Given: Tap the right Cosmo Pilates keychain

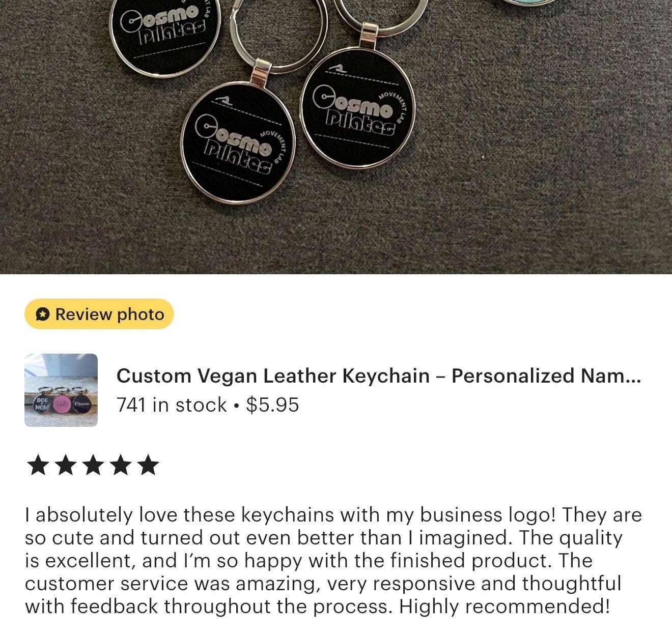Looking at the screenshot, I should [358, 108].
